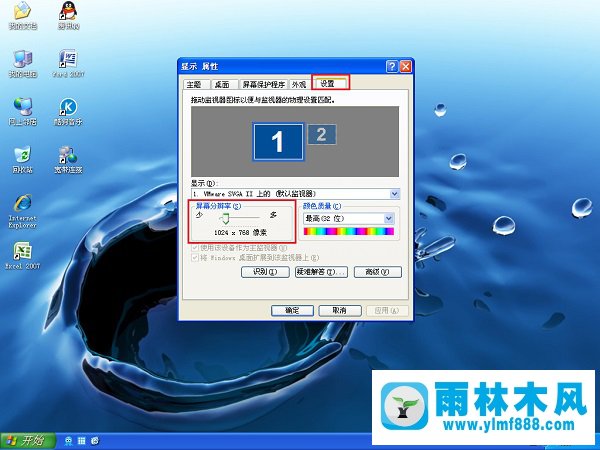
Task: Click the color quality spectrum bar
Action: click(x=349, y=231)
